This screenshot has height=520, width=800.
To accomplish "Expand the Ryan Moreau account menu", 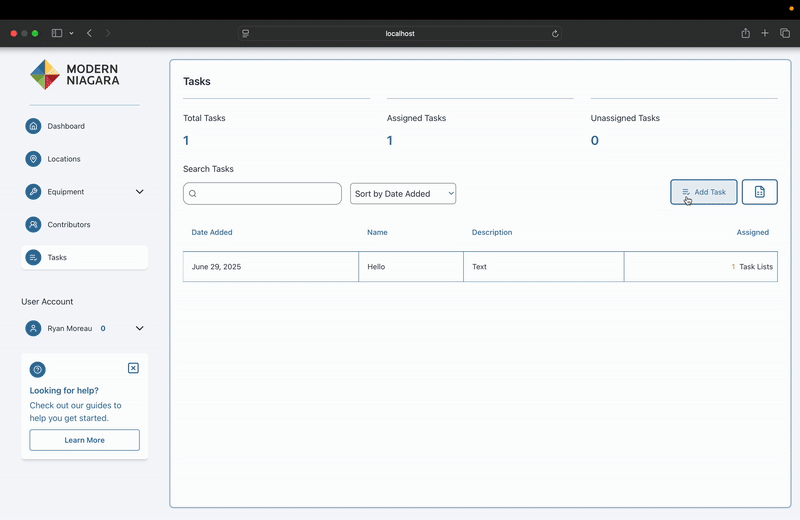I will [x=139, y=328].
